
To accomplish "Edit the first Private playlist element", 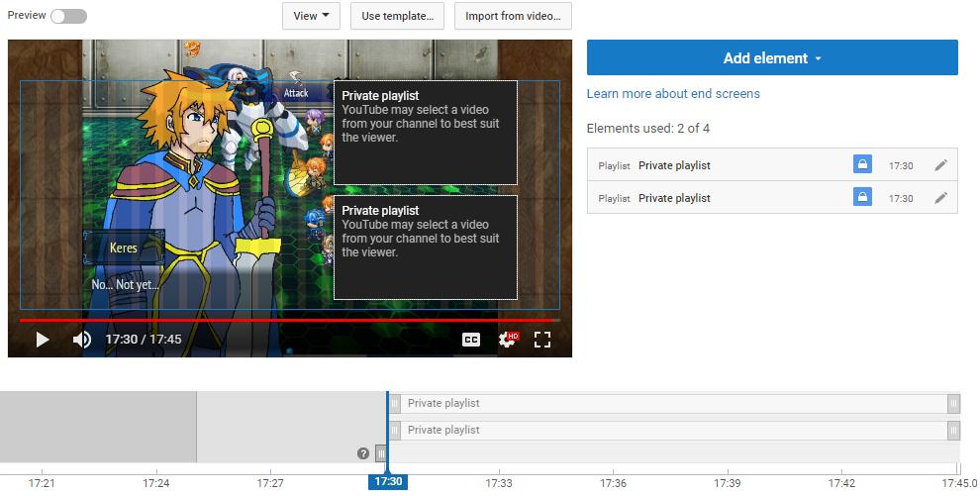I will point(940,165).
